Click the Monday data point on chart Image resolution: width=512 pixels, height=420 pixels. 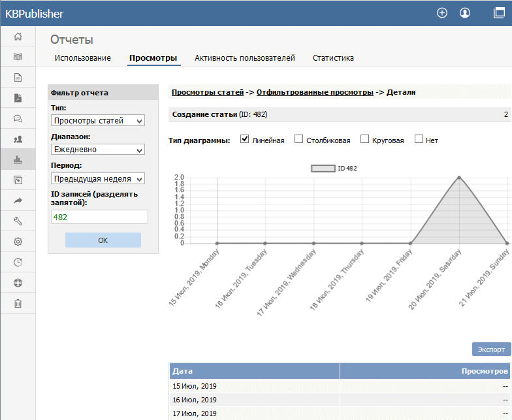click(217, 243)
